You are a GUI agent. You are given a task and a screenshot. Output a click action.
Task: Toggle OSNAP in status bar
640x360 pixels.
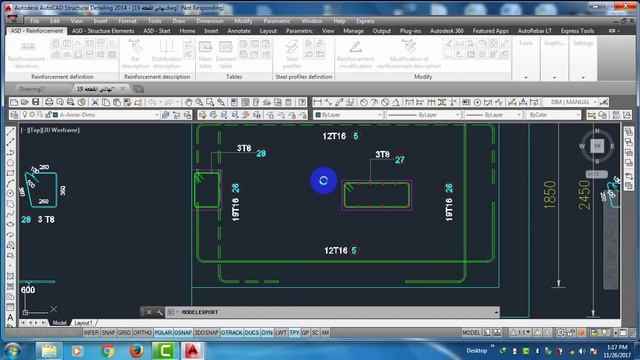tap(183, 333)
